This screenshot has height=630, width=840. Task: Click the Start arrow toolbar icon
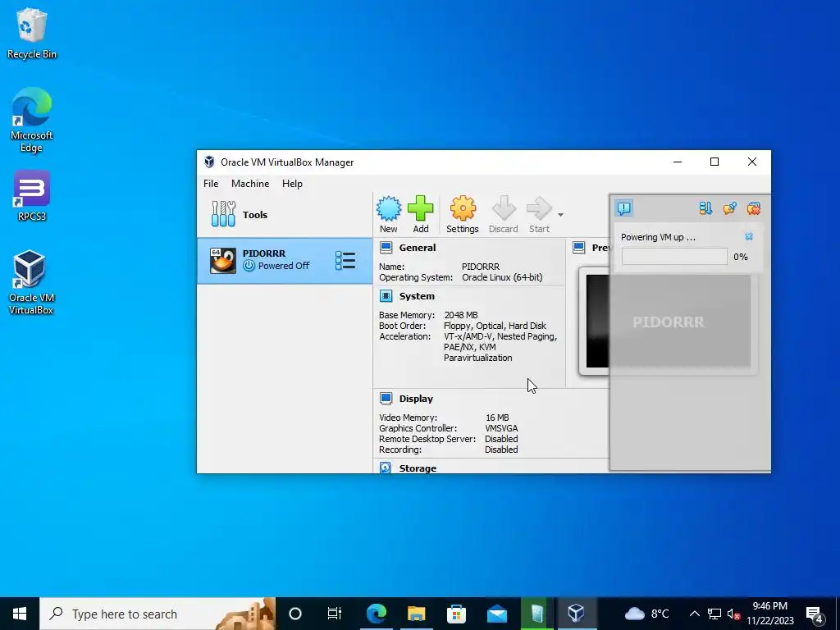pyautogui.click(x=539, y=214)
